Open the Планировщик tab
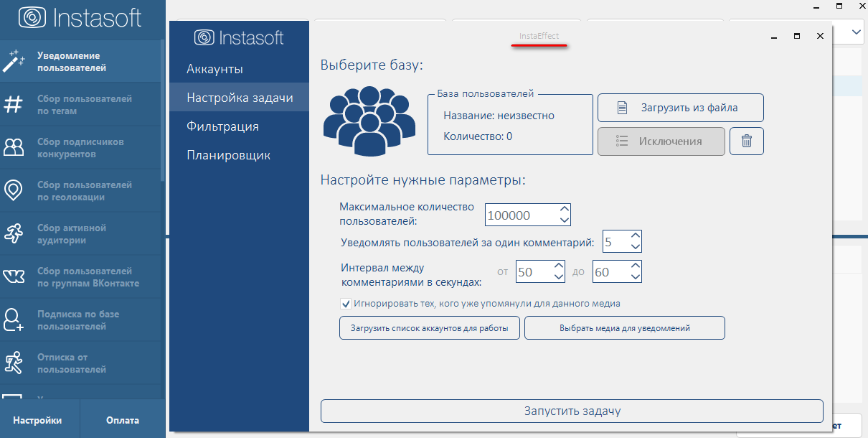The width and height of the screenshot is (868, 438). coord(239,155)
